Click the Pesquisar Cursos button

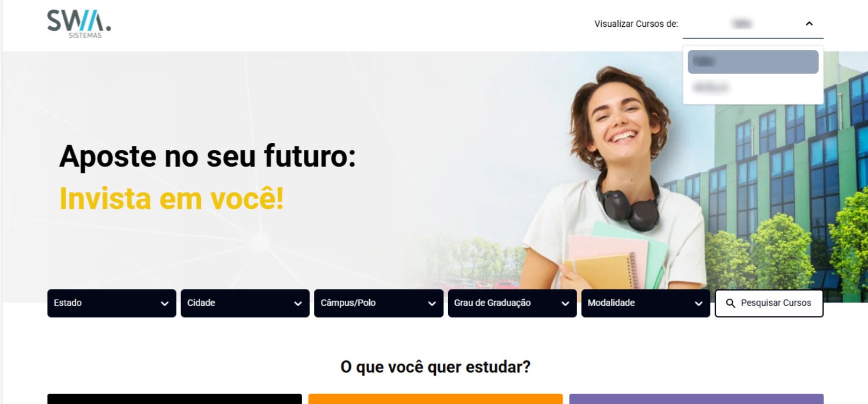tap(769, 304)
